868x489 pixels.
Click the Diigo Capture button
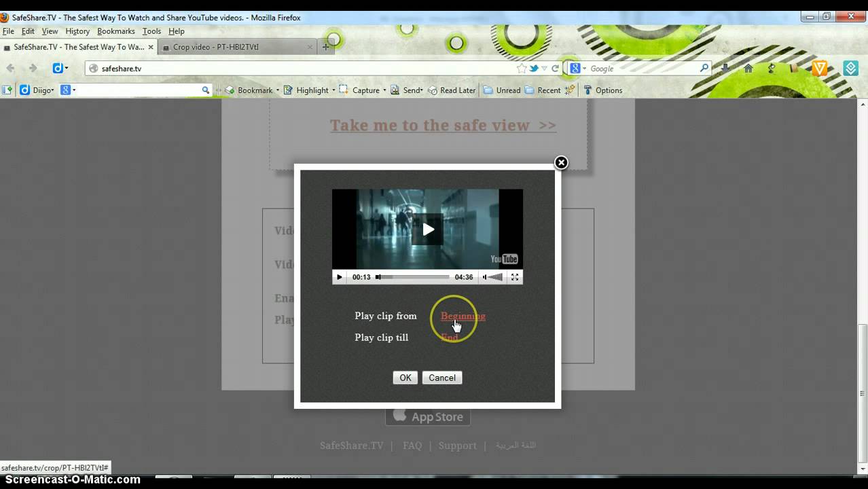(x=359, y=90)
